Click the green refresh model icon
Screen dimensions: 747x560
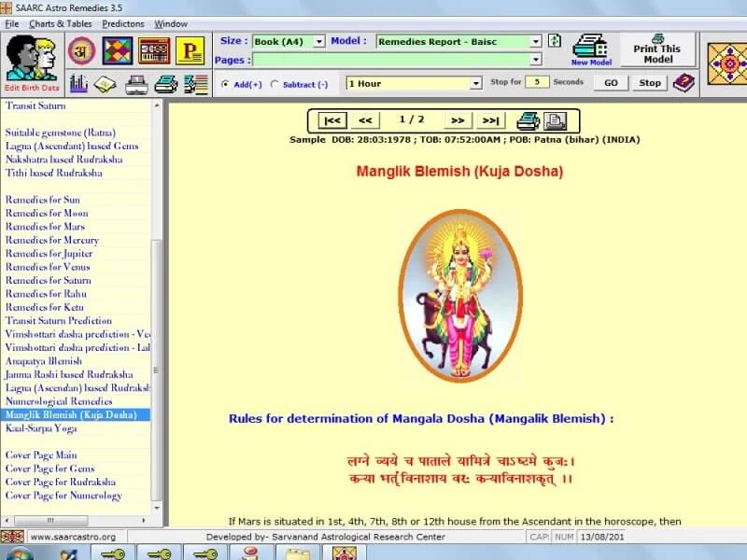555,41
